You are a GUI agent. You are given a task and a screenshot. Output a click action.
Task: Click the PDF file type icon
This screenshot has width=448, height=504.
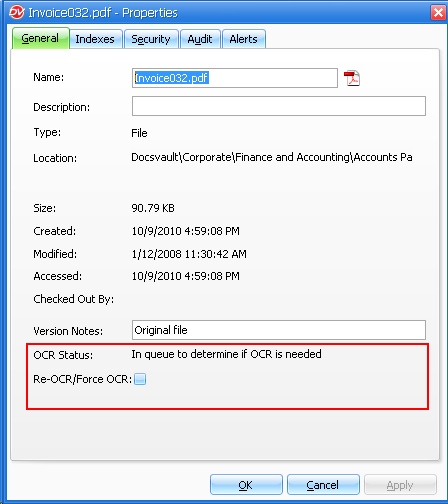(352, 78)
